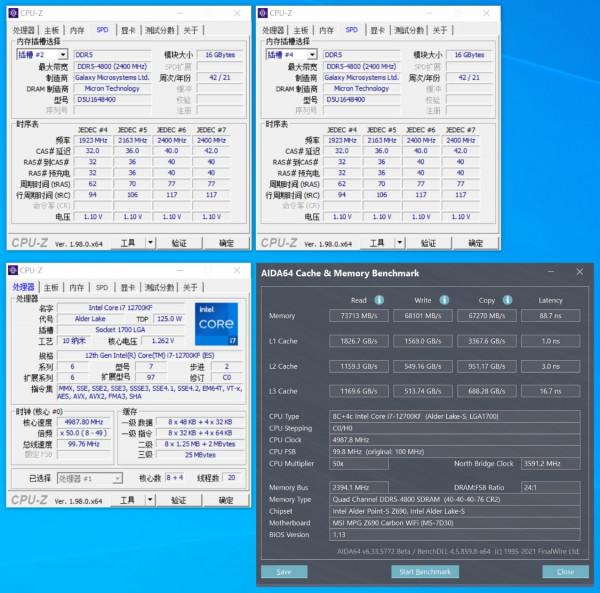This screenshot has width=600, height=593.
Task: Click North Bridge Clock value 3591.2 MHz
Action: pos(551,464)
